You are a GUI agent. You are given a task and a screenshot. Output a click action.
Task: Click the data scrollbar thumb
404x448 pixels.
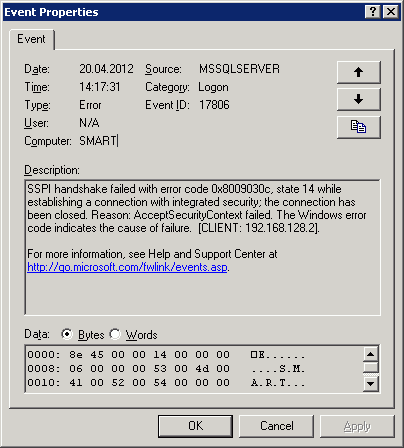371,367
